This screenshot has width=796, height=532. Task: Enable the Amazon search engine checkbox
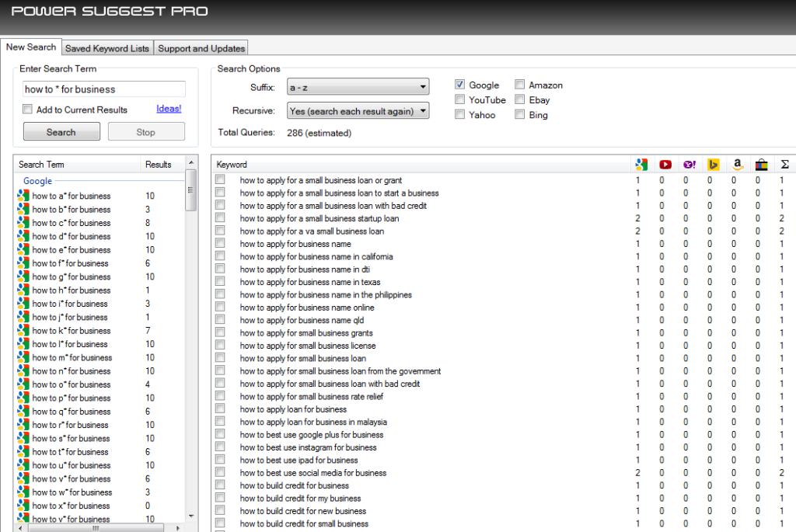pos(520,85)
